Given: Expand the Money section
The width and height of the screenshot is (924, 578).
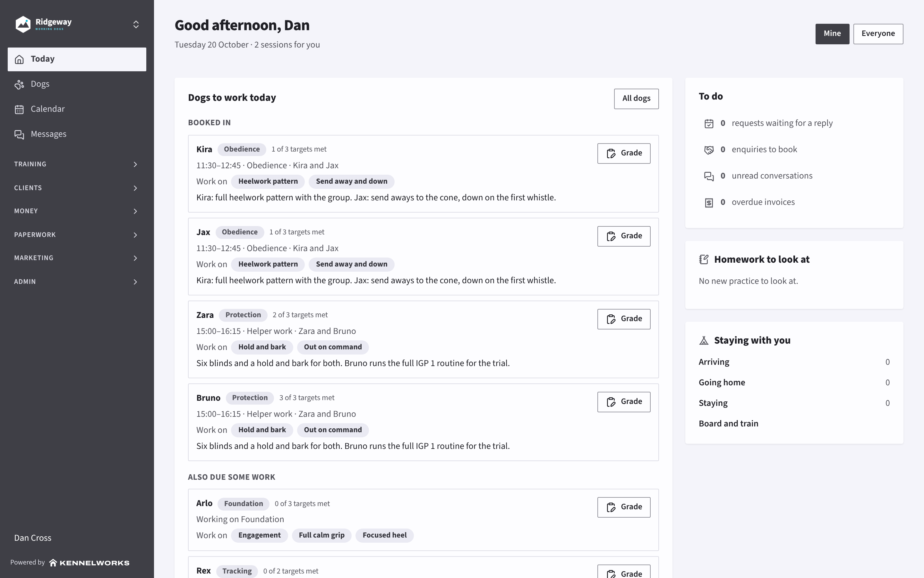Looking at the screenshot, I should pos(77,211).
